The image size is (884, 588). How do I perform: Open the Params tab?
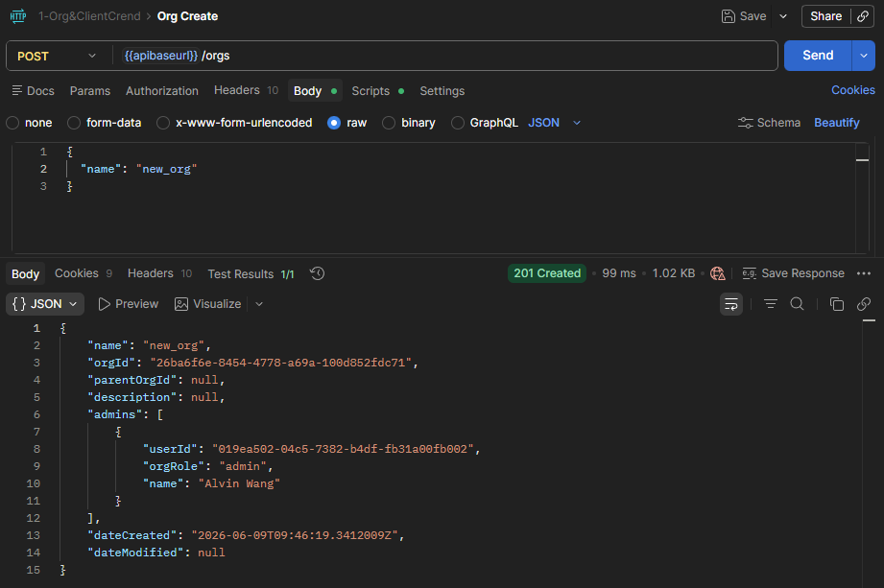[x=90, y=91]
